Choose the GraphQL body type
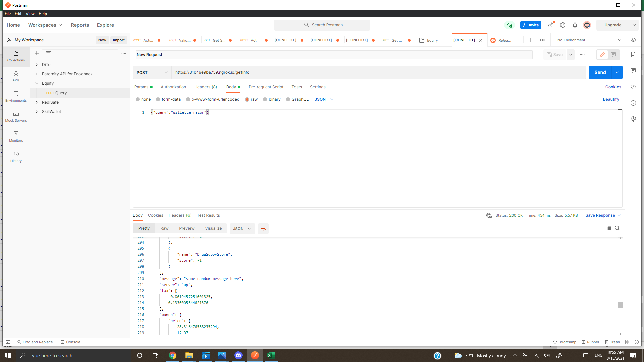 tap(297, 99)
